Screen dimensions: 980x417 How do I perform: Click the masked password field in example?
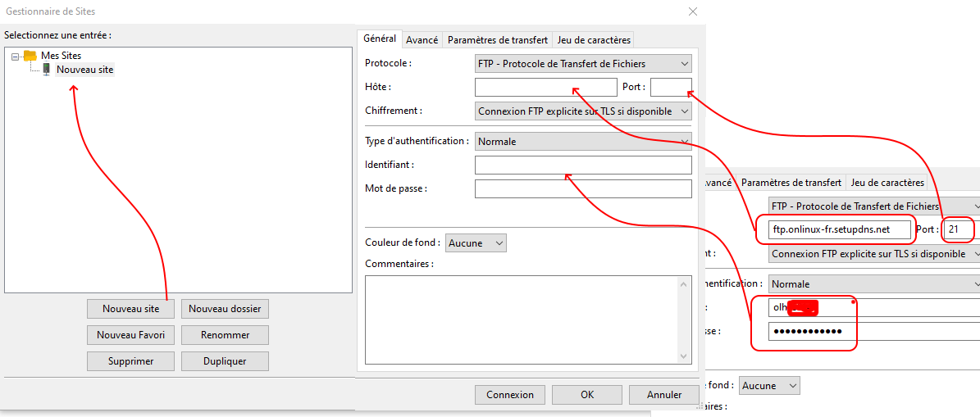tap(873, 332)
